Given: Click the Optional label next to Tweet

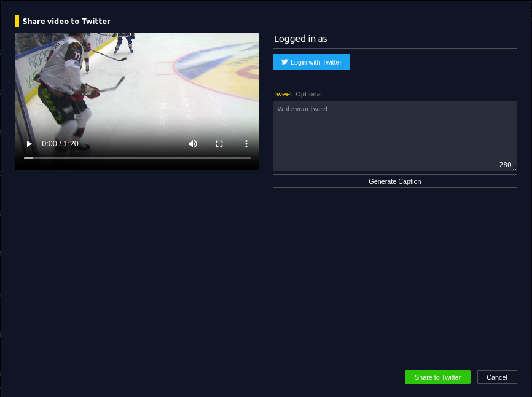Looking at the screenshot, I should pyautogui.click(x=308, y=94).
